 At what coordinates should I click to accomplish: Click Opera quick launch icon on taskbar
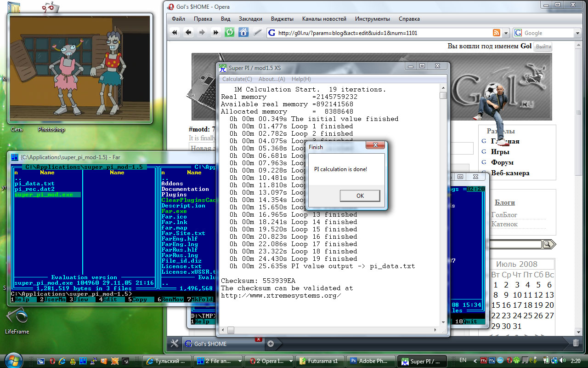53,361
